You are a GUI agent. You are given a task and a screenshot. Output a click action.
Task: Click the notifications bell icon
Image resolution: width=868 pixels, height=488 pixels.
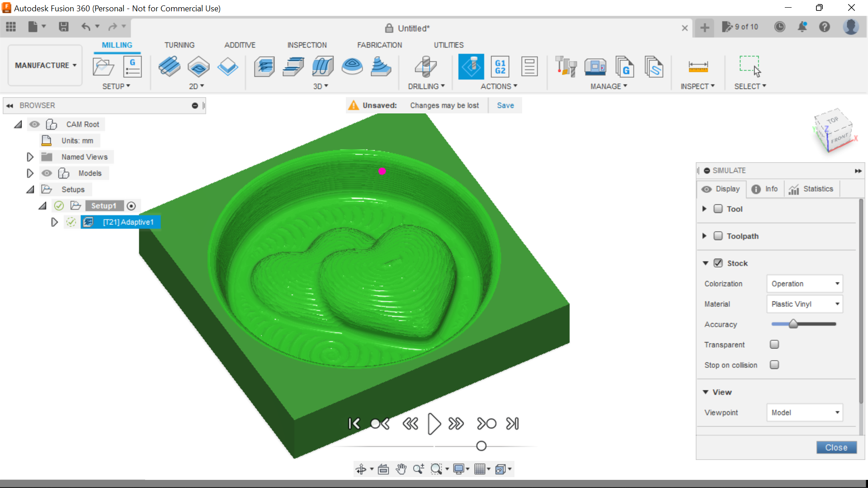click(802, 27)
